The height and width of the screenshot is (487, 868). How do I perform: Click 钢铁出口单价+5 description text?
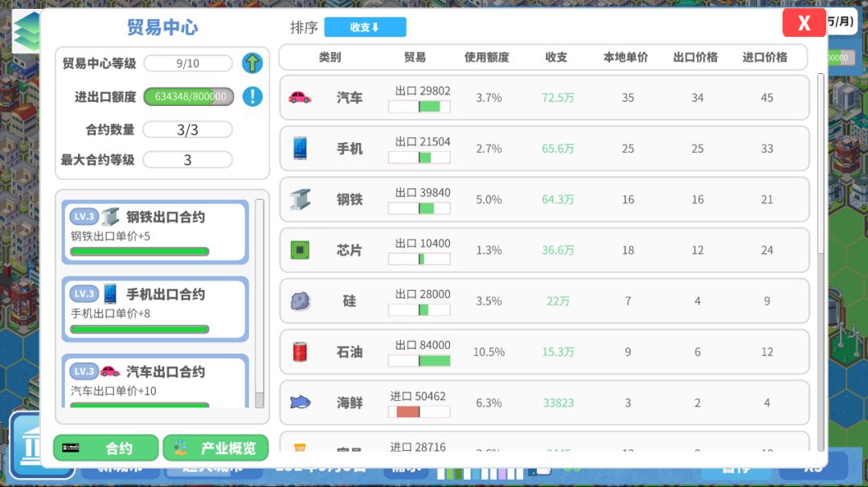pos(110,236)
